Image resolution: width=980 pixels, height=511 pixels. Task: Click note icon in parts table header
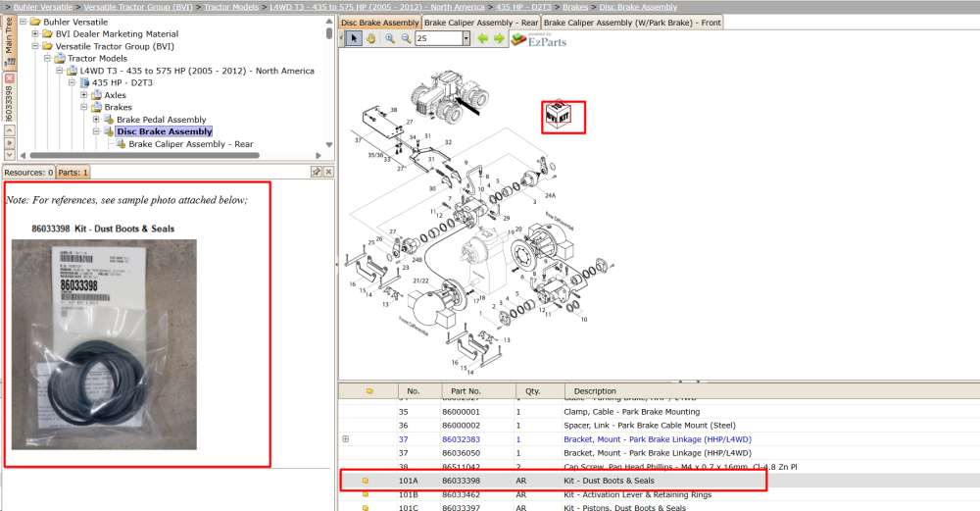pos(369,391)
